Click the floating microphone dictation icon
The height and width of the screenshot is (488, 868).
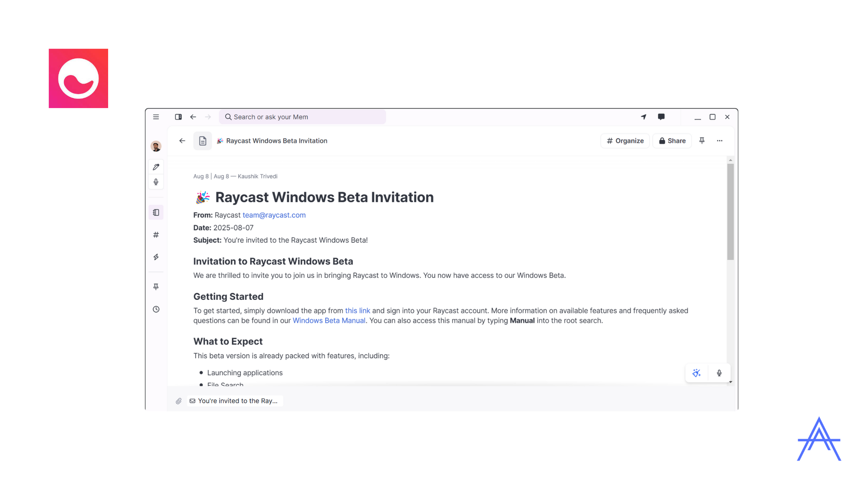(x=719, y=373)
